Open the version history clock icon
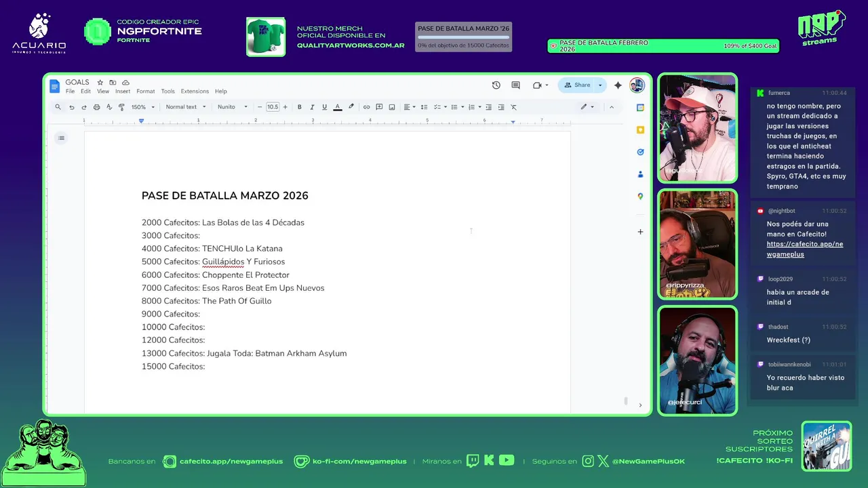The height and width of the screenshot is (488, 868). tap(496, 85)
